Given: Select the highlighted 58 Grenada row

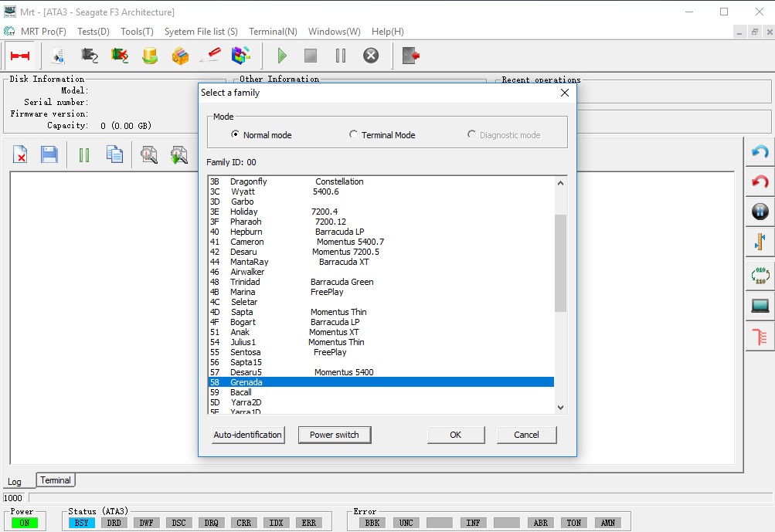Looking at the screenshot, I should tap(381, 382).
